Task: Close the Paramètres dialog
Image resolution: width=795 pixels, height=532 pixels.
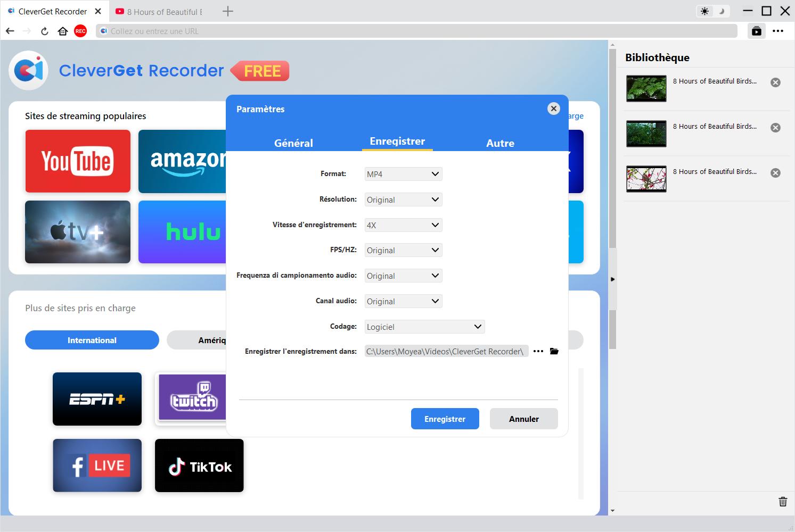Action: (x=554, y=109)
